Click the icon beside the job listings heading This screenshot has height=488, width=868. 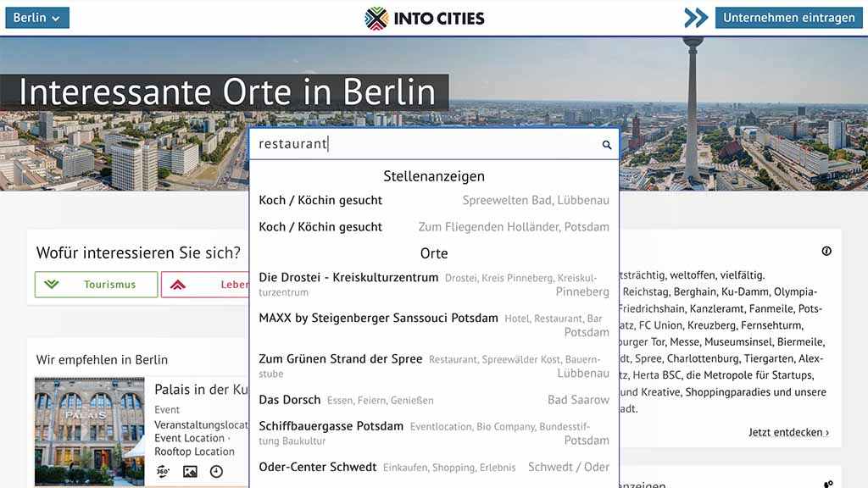828,484
